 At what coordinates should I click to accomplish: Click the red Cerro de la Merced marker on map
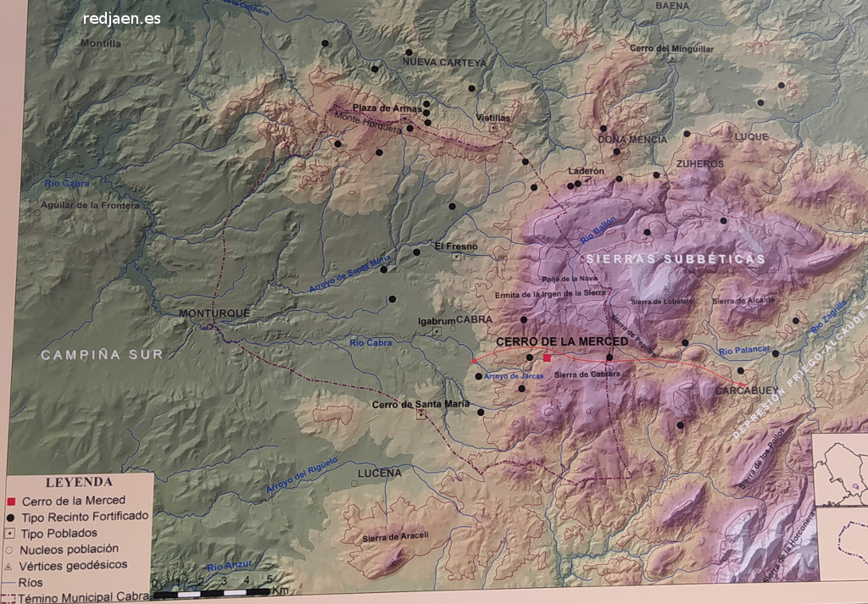tap(548, 358)
